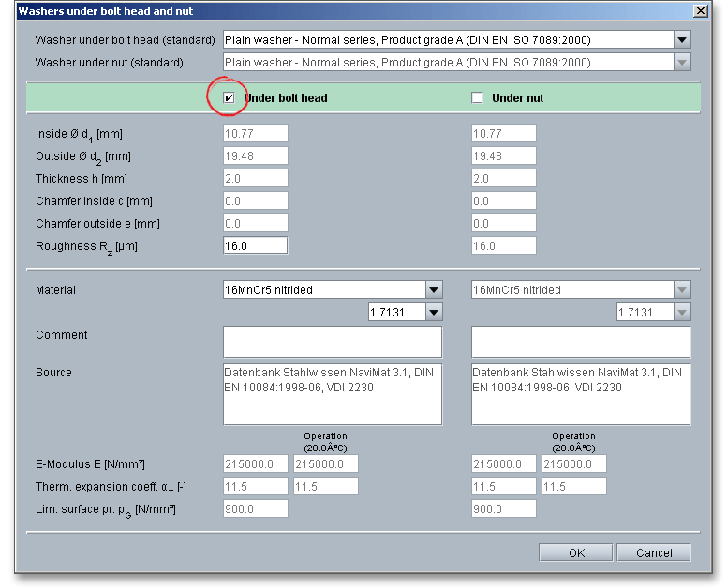Open under nut Material dropdown arrow
Viewport: 727px width, 588px height.
point(682,290)
